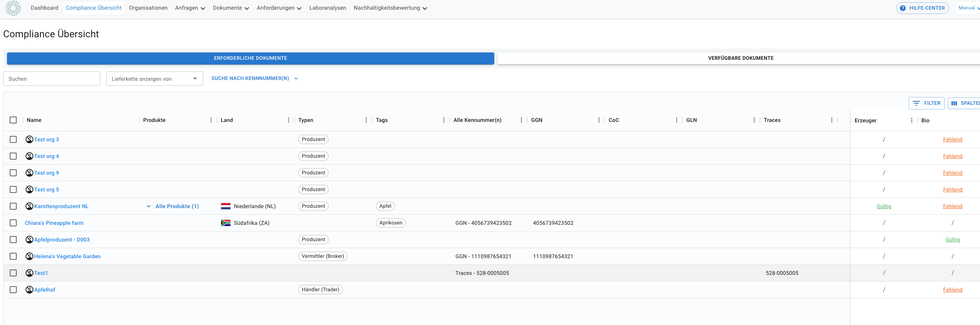Open the Laboranalysen page
The height and width of the screenshot is (325, 980).
[328, 8]
